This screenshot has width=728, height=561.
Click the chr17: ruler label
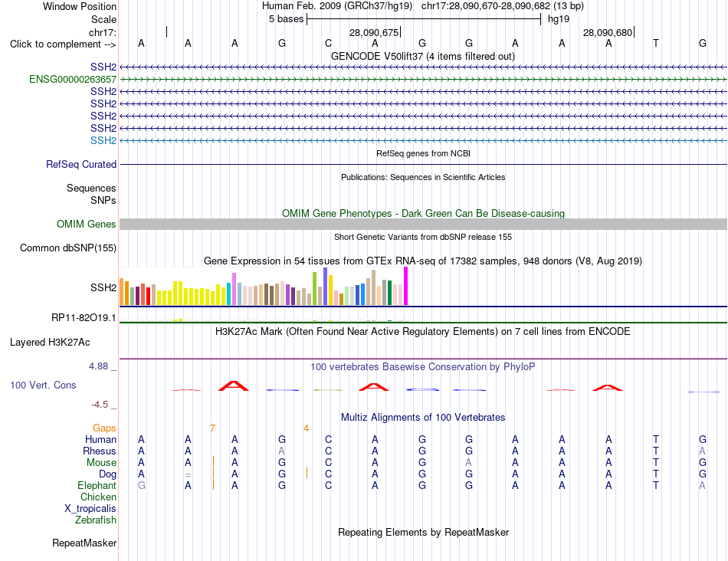coord(102,32)
